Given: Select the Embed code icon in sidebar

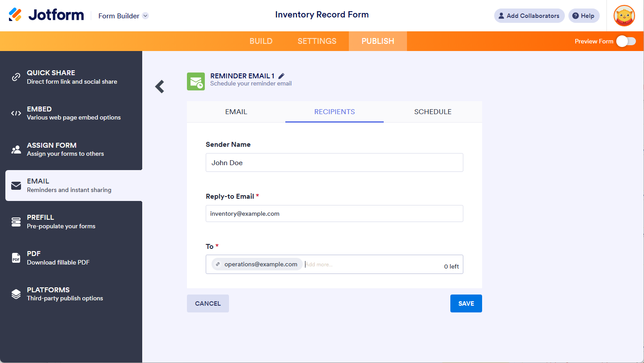Looking at the screenshot, I should pyautogui.click(x=16, y=113).
